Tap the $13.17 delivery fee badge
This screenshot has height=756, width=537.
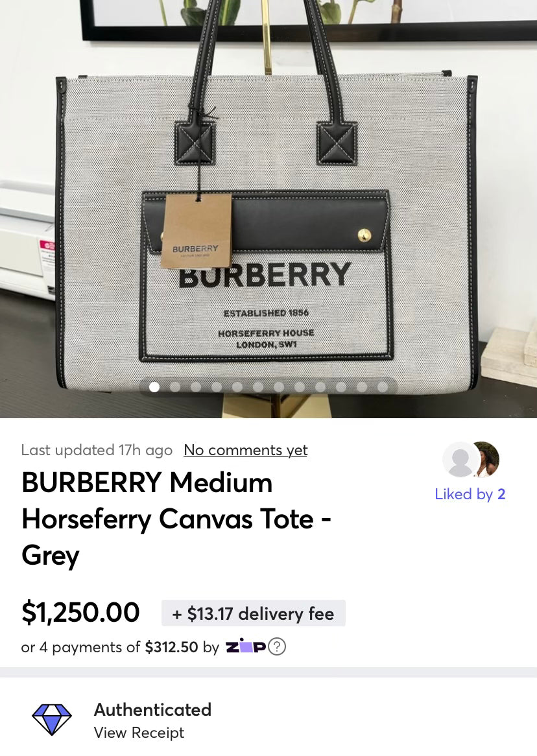click(254, 613)
